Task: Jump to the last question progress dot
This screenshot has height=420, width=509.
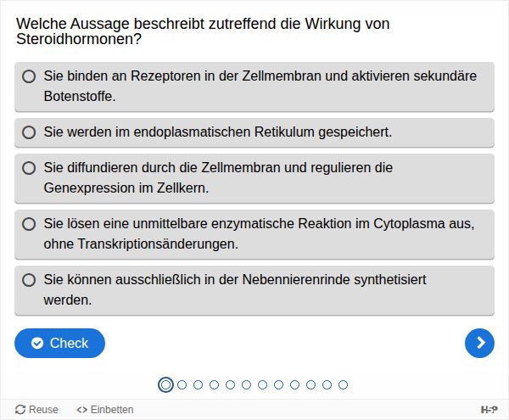Action: coord(343,384)
